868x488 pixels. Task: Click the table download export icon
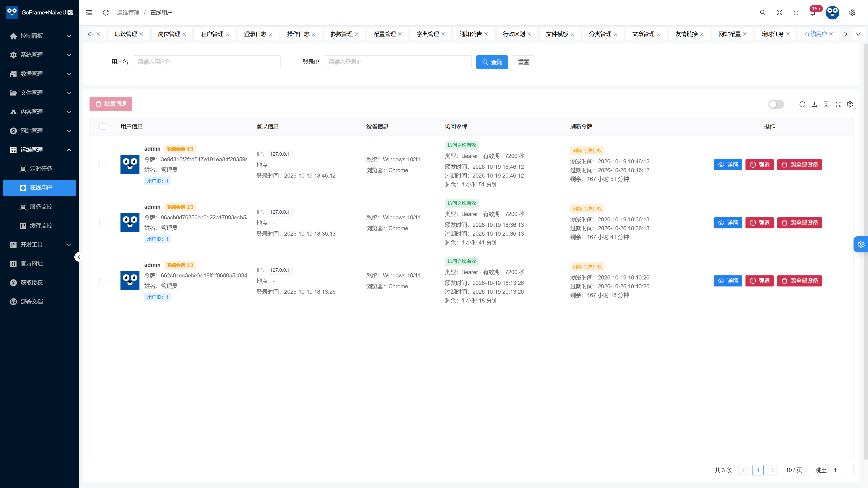(x=814, y=104)
